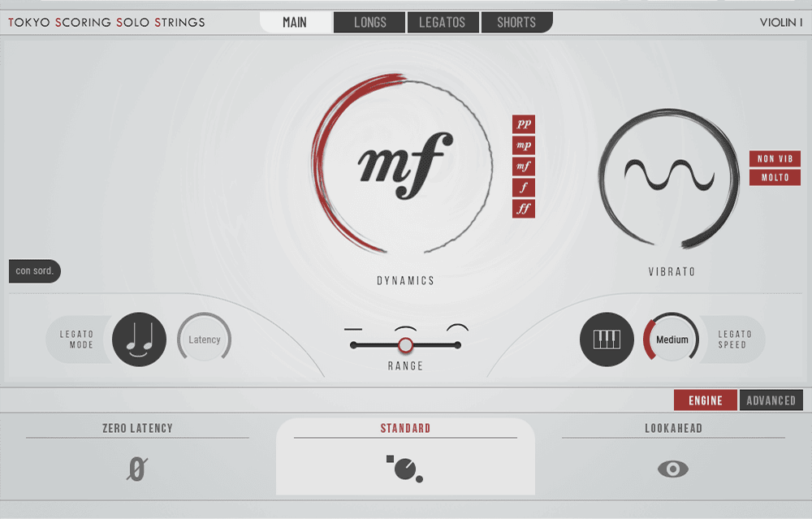Select the Lookahead eye icon

pos(673,469)
